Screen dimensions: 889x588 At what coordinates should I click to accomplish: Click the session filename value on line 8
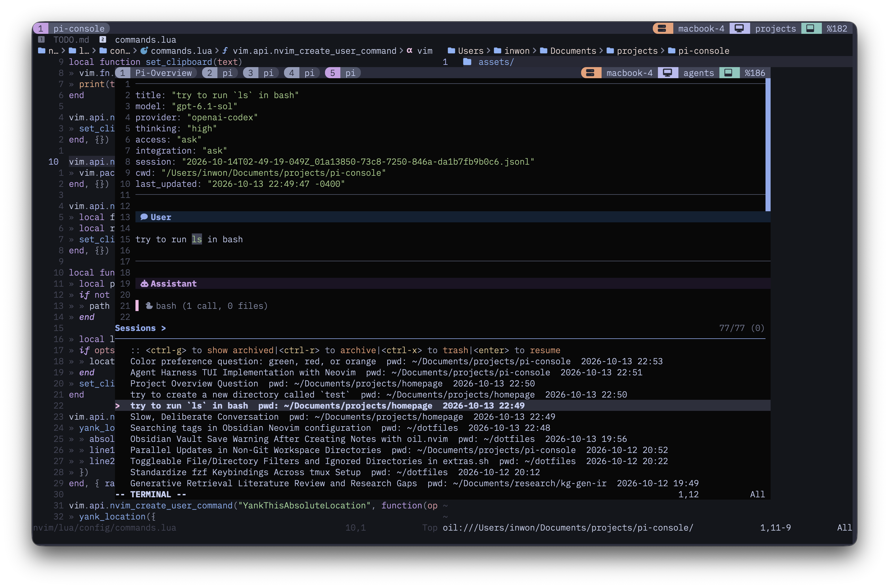click(x=358, y=162)
